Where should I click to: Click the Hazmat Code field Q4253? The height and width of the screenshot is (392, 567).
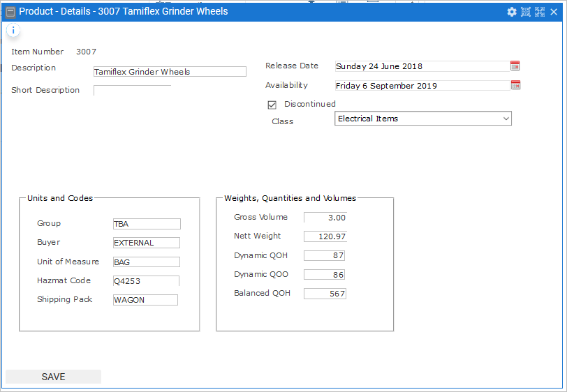[146, 280]
